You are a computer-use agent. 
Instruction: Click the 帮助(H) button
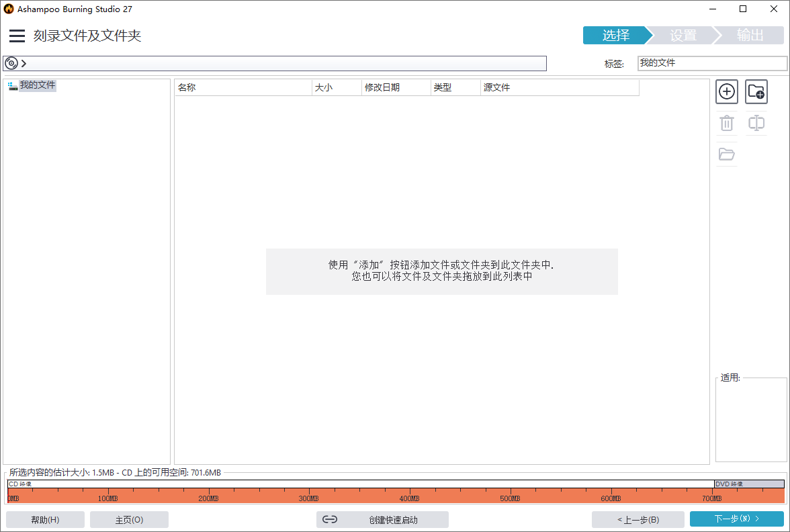pos(45,519)
